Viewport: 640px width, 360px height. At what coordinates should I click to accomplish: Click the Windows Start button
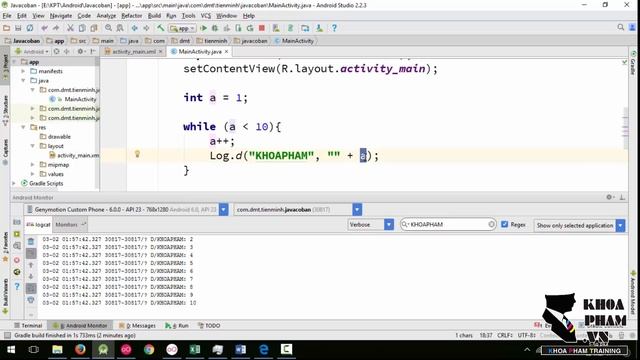tap(11, 350)
